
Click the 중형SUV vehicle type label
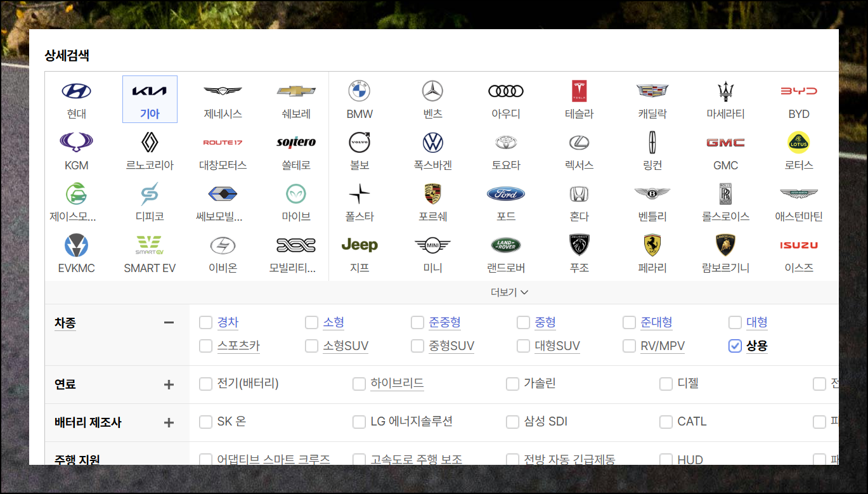click(451, 346)
